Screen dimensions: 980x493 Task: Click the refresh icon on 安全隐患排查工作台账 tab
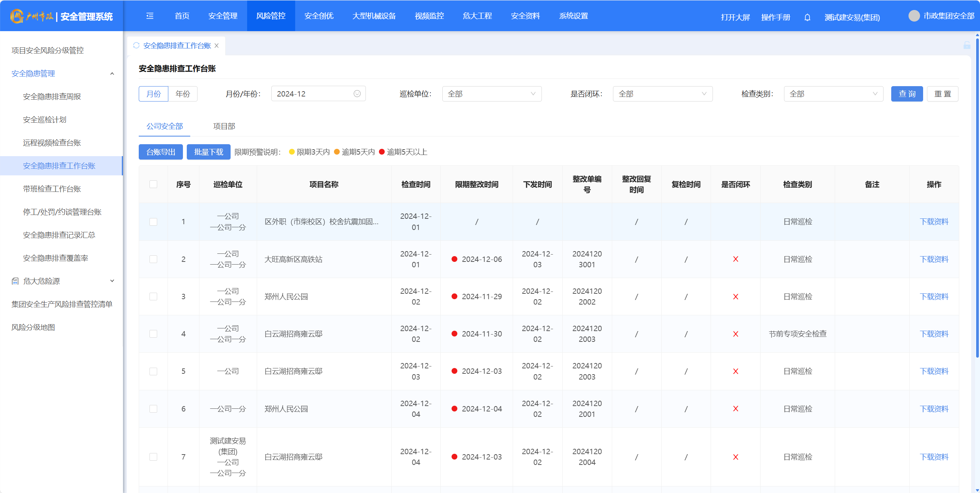(x=136, y=45)
